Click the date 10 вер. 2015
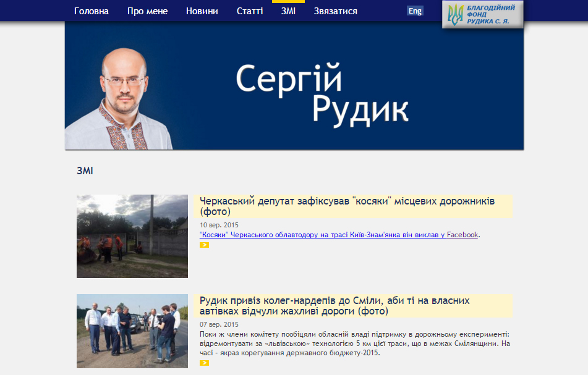The height and width of the screenshot is (375, 588). click(219, 225)
